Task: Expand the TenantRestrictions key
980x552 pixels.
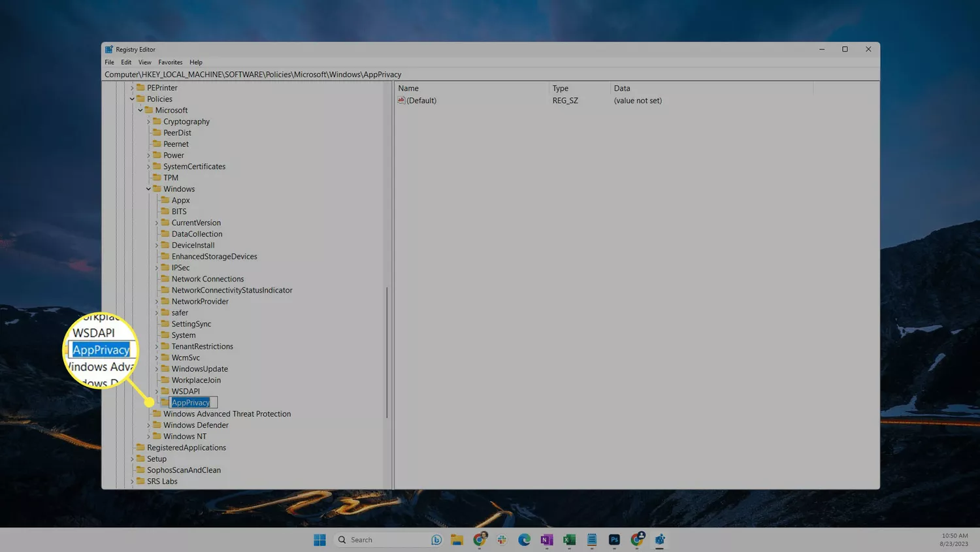Action: pyautogui.click(x=157, y=347)
